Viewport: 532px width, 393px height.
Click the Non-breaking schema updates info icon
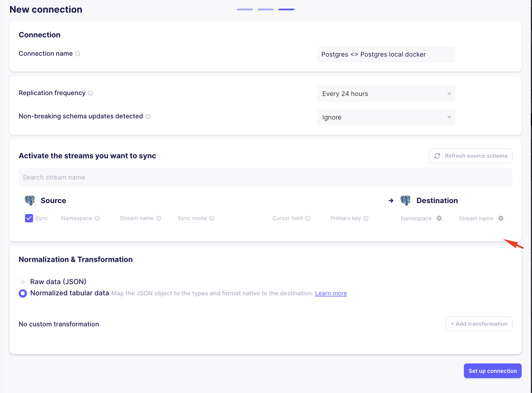[148, 116]
